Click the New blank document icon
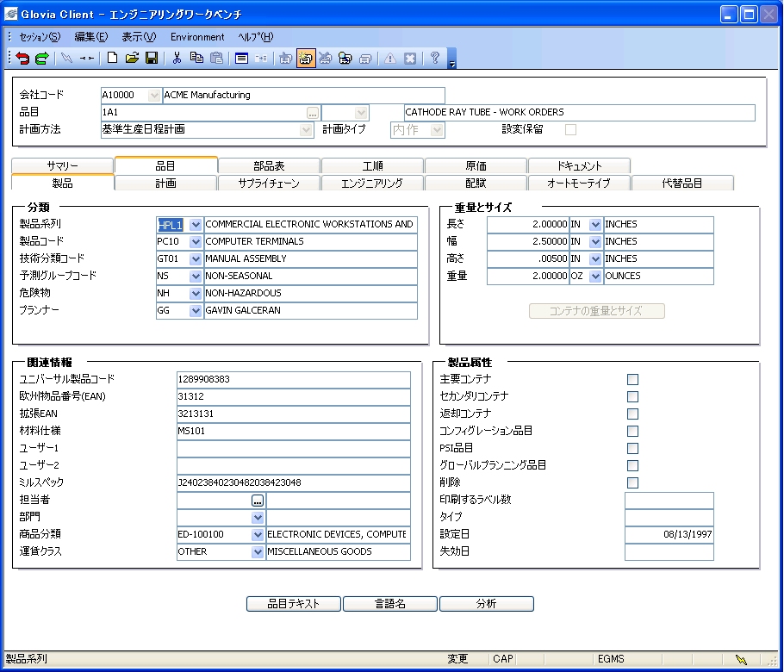Screen dimensions: 784x672 pos(112,59)
